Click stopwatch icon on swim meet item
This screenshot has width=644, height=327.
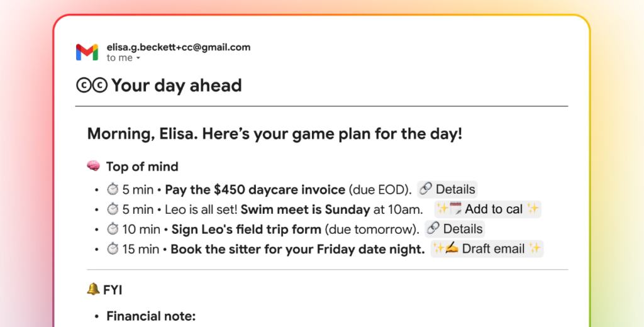113,209
